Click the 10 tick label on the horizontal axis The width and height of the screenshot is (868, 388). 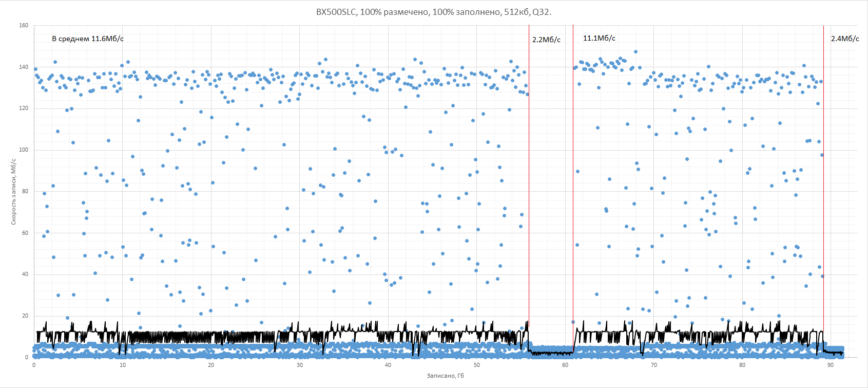[123, 365]
